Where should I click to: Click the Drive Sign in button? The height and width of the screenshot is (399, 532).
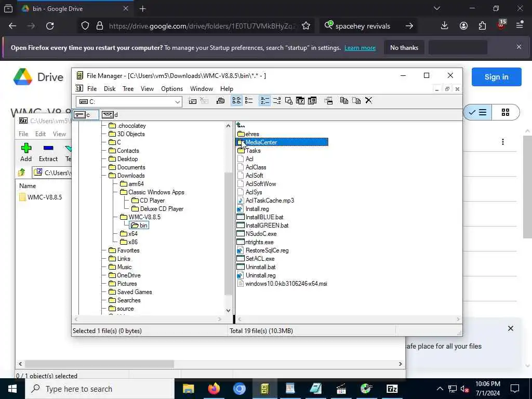(x=496, y=77)
